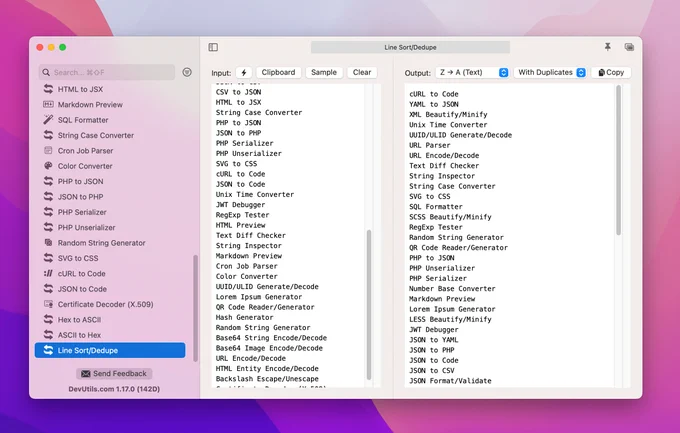The width and height of the screenshot is (680, 433).
Task: Click the Random String Generator icon
Action: coord(48,243)
